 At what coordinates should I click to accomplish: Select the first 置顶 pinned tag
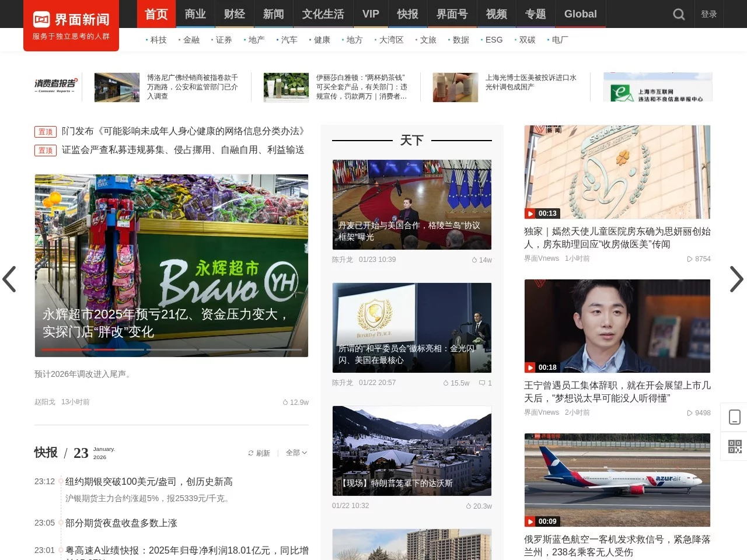coord(45,132)
